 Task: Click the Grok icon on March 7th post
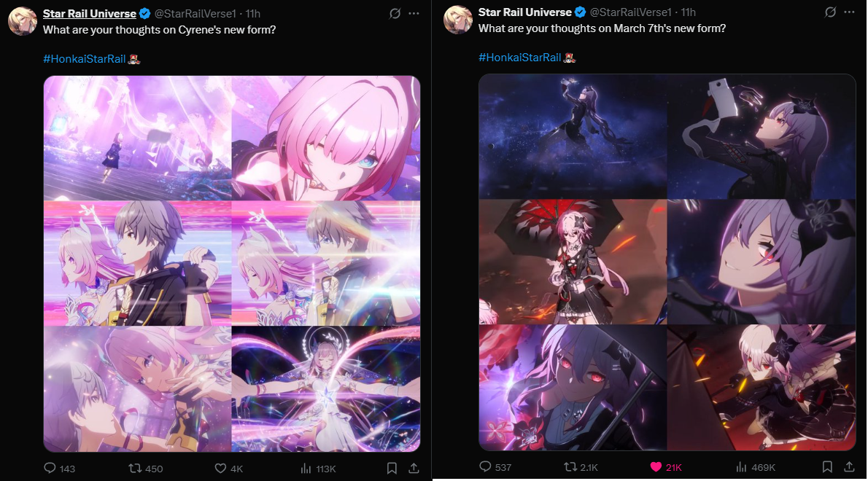click(x=830, y=12)
